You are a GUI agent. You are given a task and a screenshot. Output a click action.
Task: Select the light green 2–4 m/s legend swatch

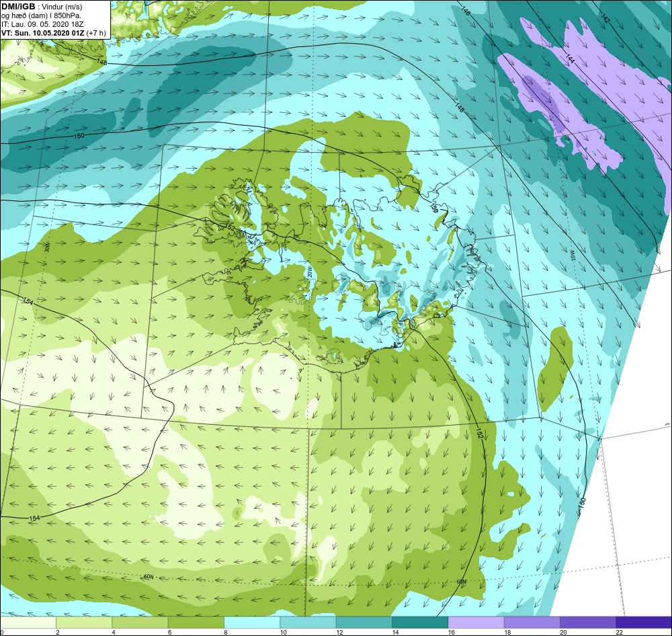coord(84,622)
